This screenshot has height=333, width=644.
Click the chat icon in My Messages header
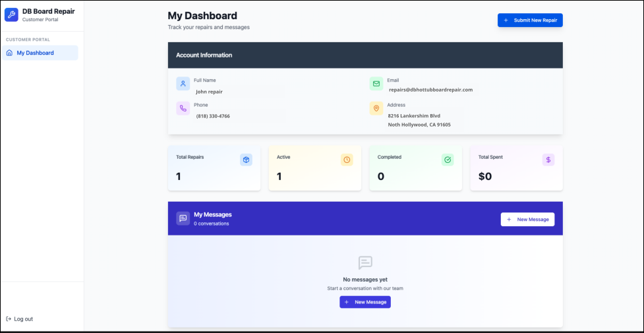click(183, 218)
